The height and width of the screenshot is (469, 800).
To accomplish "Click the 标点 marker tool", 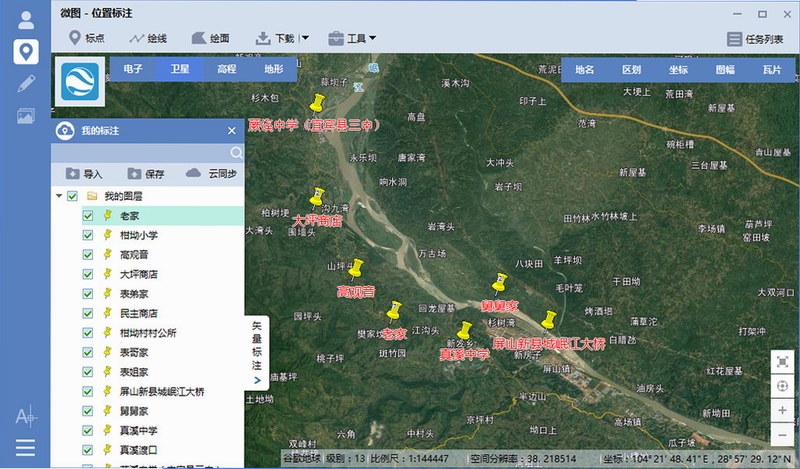I will click(87, 38).
